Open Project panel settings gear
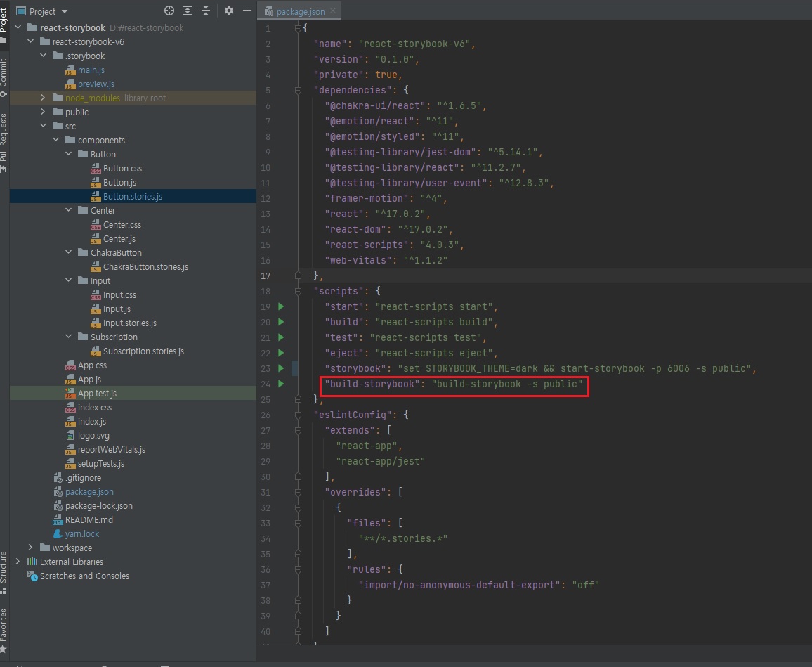The width and height of the screenshot is (812, 667). pyautogui.click(x=229, y=11)
